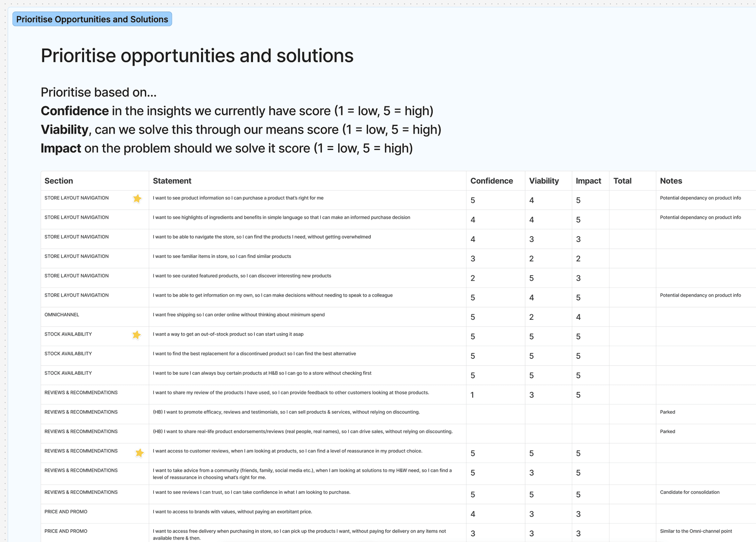Click the Statement column header
The image size is (756, 542).
[172, 181]
